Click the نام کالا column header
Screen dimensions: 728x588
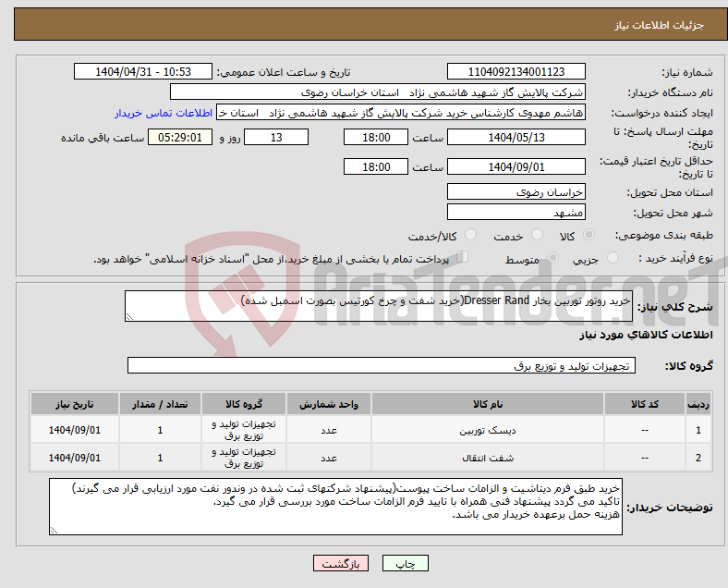click(488, 404)
